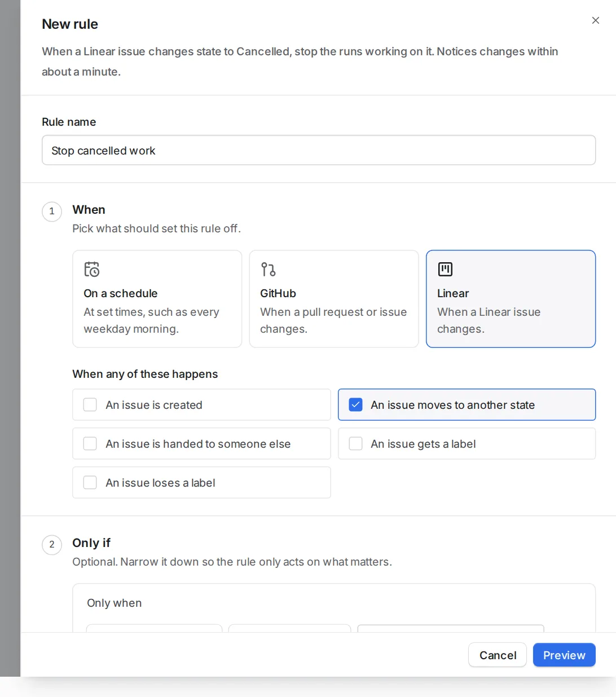
Task: Uncheck An issue moves to another state
Action: click(x=355, y=405)
